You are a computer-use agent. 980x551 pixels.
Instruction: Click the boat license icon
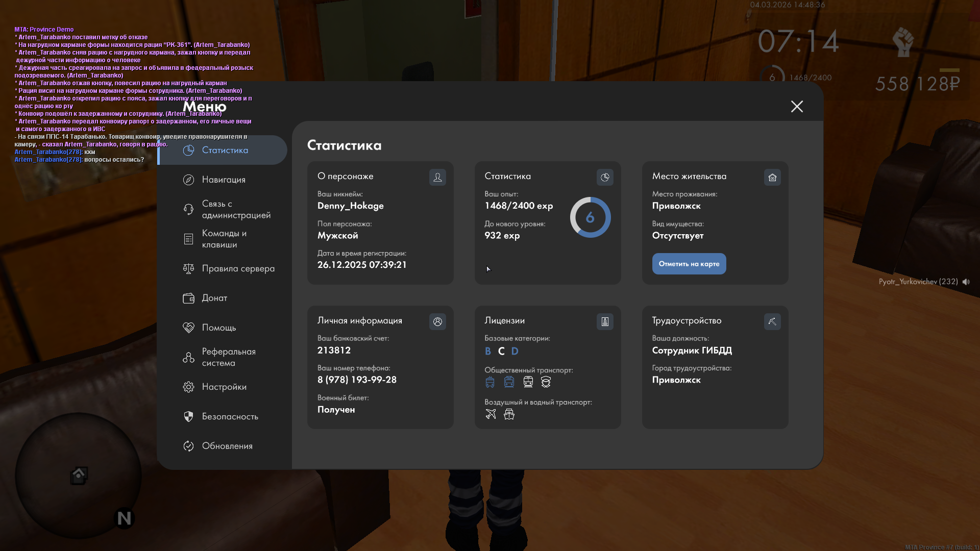509,414
